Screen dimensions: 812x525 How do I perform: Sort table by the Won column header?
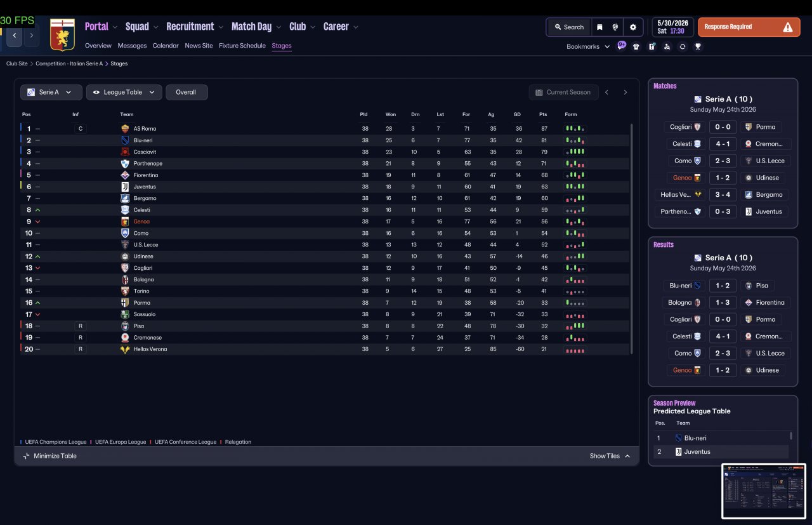[391, 115]
